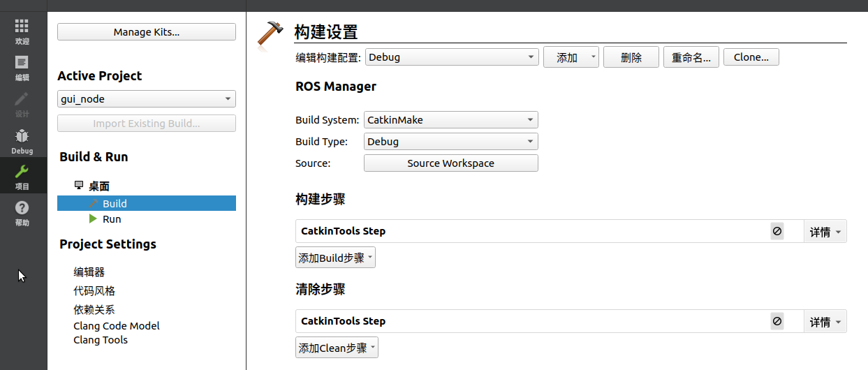Screen dimensions: 868x370
Task: Open 编辑构建配置 Debug dropdown
Action: click(x=452, y=57)
